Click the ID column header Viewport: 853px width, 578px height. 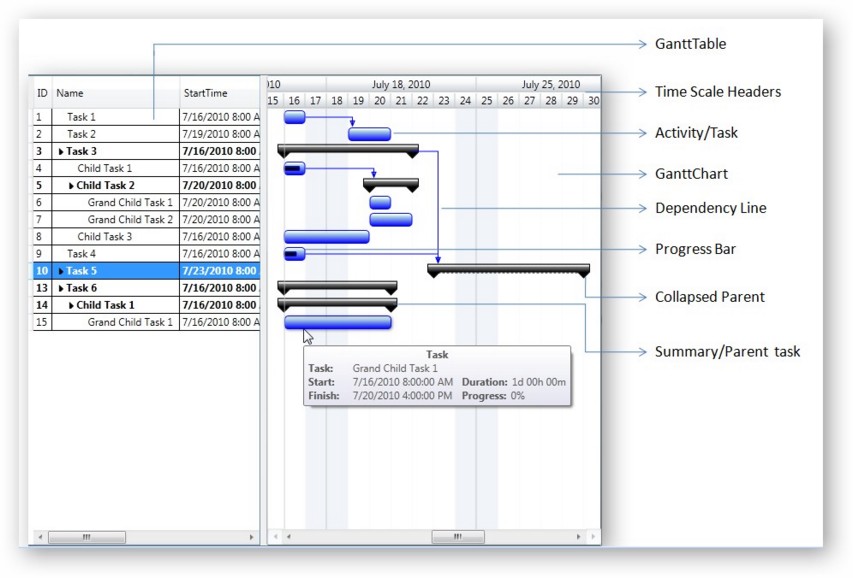click(x=42, y=93)
